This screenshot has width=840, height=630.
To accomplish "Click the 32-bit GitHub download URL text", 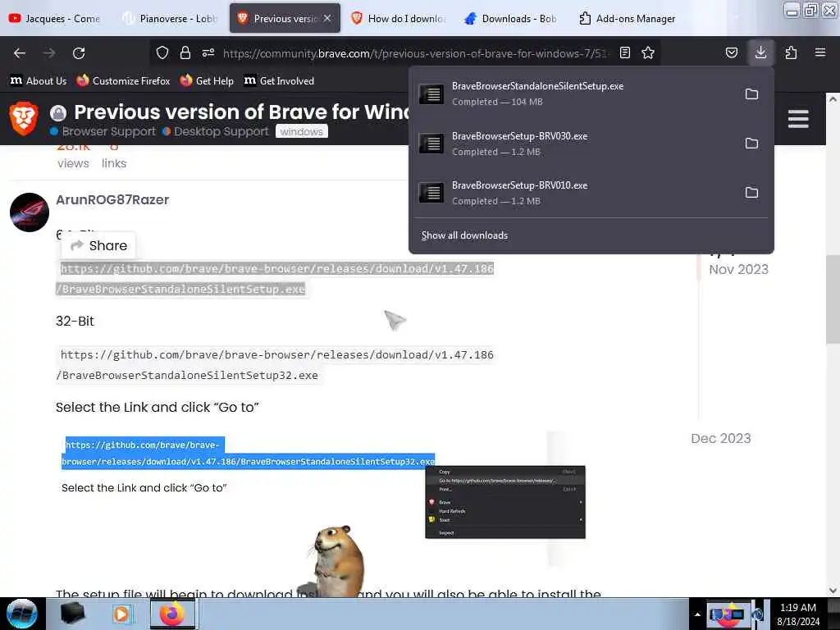I will pos(275,365).
